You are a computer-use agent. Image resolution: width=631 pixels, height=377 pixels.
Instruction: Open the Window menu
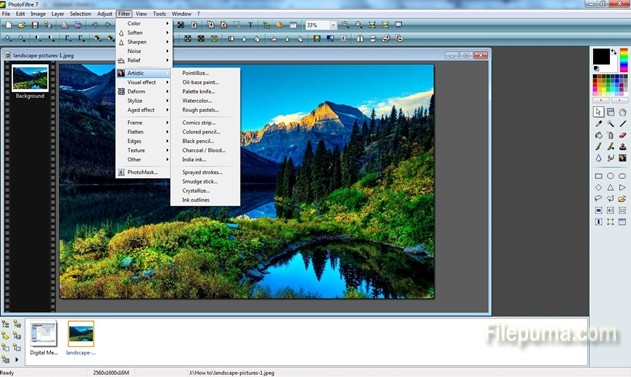[181, 14]
